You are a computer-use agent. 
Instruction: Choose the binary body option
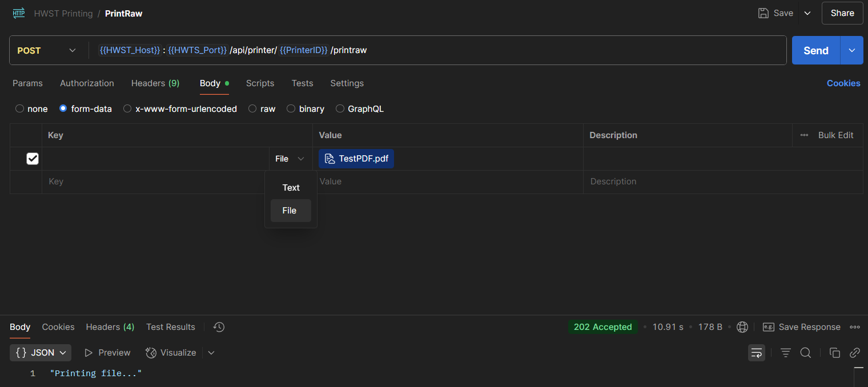point(291,108)
